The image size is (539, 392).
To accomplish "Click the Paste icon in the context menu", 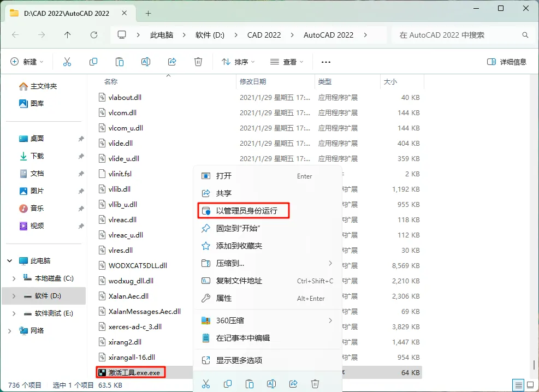I will 250,384.
